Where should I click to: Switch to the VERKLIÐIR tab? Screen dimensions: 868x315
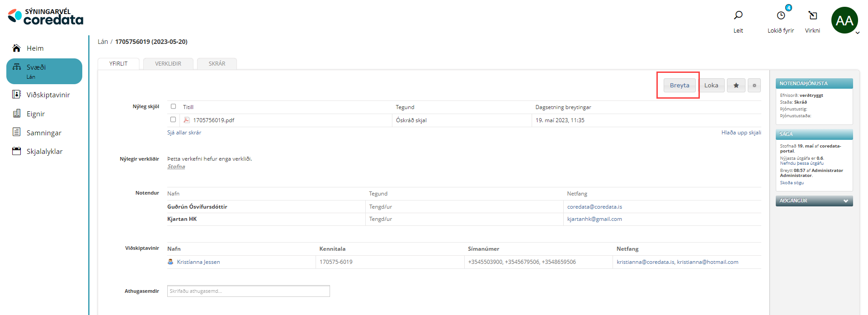tap(168, 64)
